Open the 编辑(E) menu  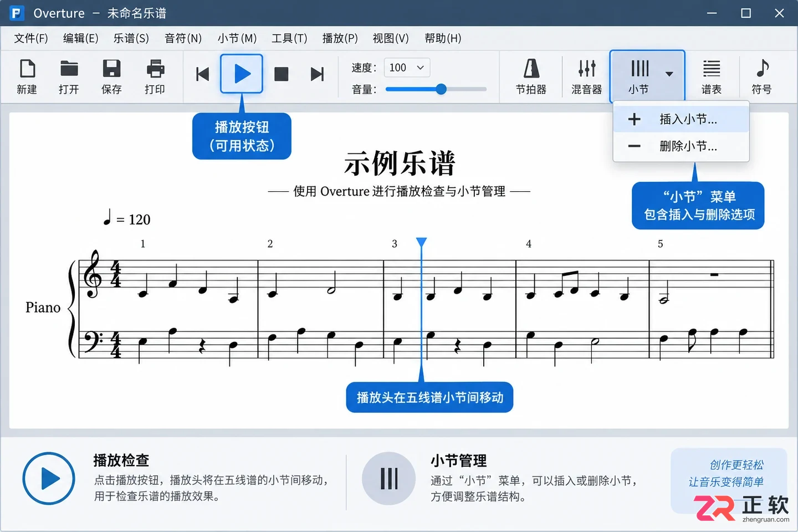click(x=81, y=38)
